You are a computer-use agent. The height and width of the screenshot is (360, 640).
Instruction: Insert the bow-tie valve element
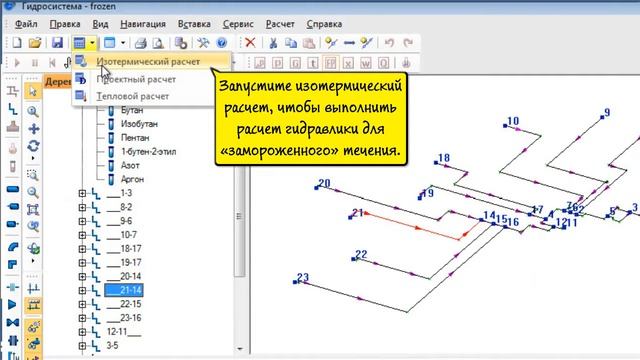click(13, 322)
